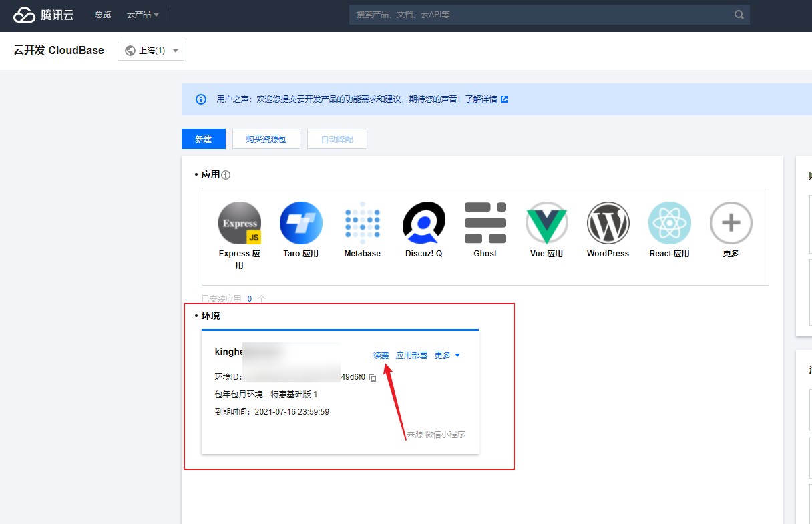
Task: Click the info icon in the notice banner
Action: 201,99
